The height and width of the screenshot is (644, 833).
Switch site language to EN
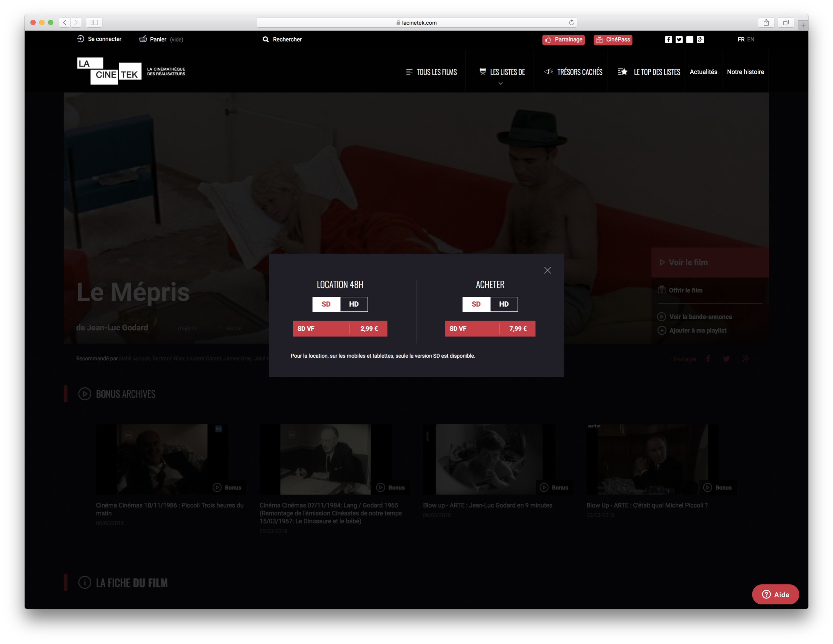pyautogui.click(x=750, y=39)
